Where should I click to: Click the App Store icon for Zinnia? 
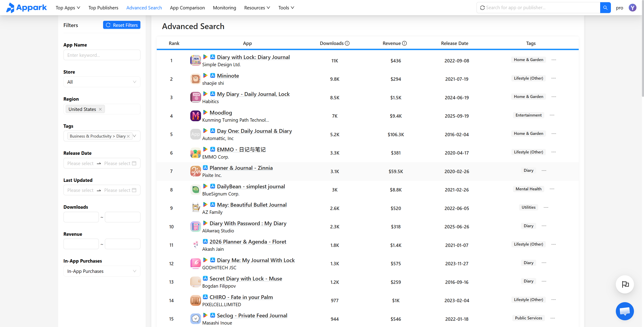205,168
